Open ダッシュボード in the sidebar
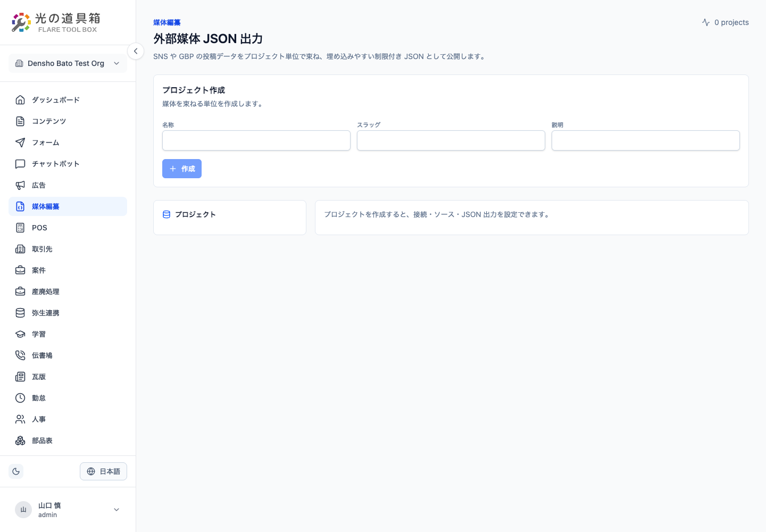Viewport: 766px width, 532px height. (x=68, y=100)
